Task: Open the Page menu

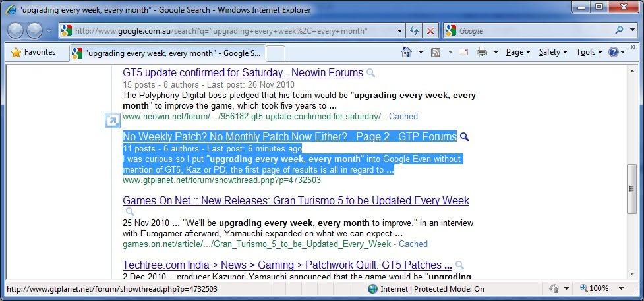Action: coord(518,52)
